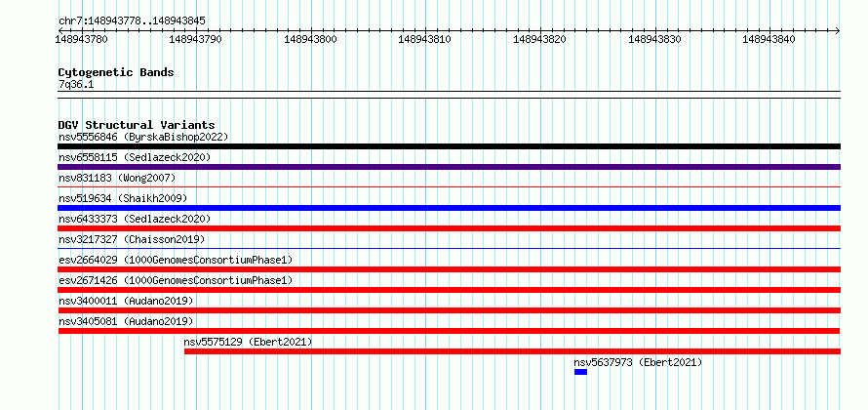Click ruler position 148943780
Screen dimensions: 868x410
pyautogui.click(x=82, y=39)
